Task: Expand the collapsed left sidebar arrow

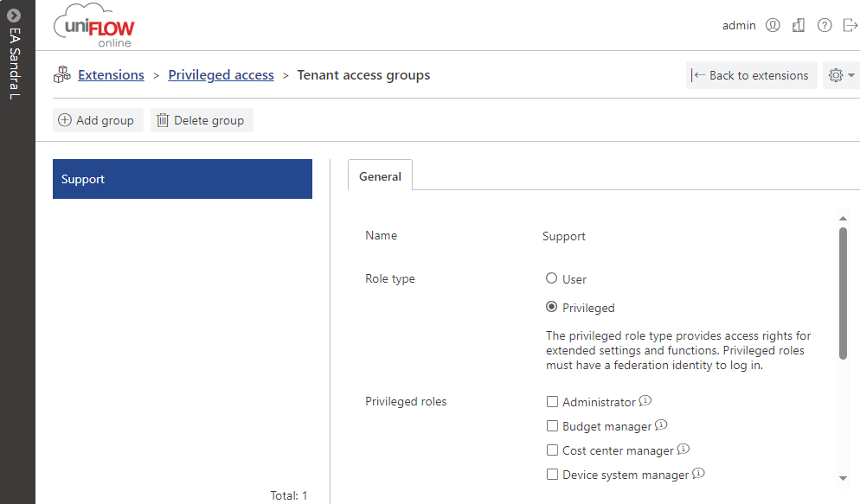Action: point(14,15)
